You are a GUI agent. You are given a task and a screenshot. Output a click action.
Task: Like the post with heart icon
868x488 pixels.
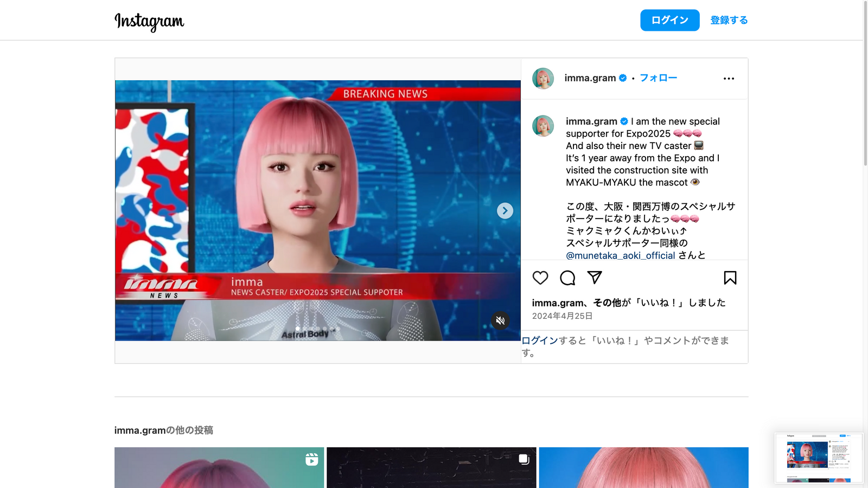pyautogui.click(x=540, y=278)
